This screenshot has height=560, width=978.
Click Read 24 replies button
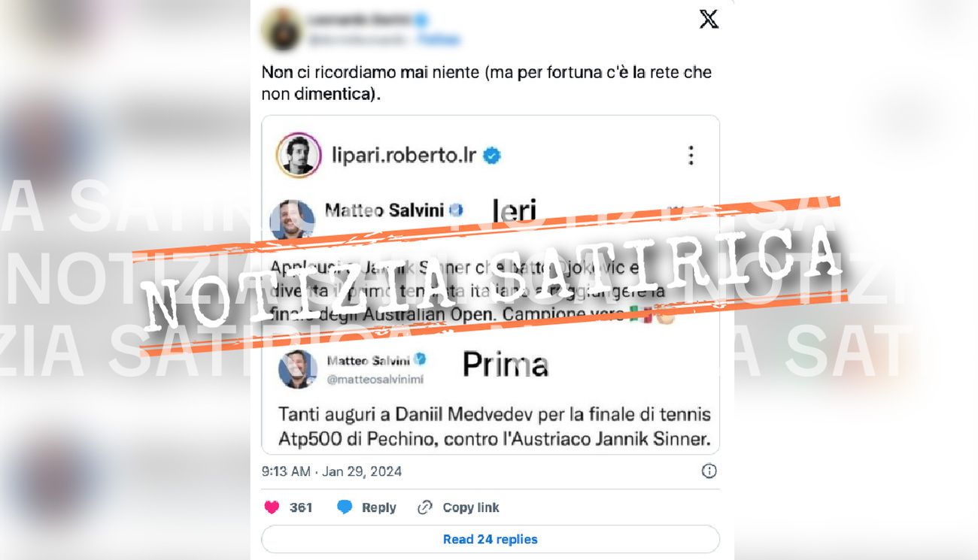(491, 539)
